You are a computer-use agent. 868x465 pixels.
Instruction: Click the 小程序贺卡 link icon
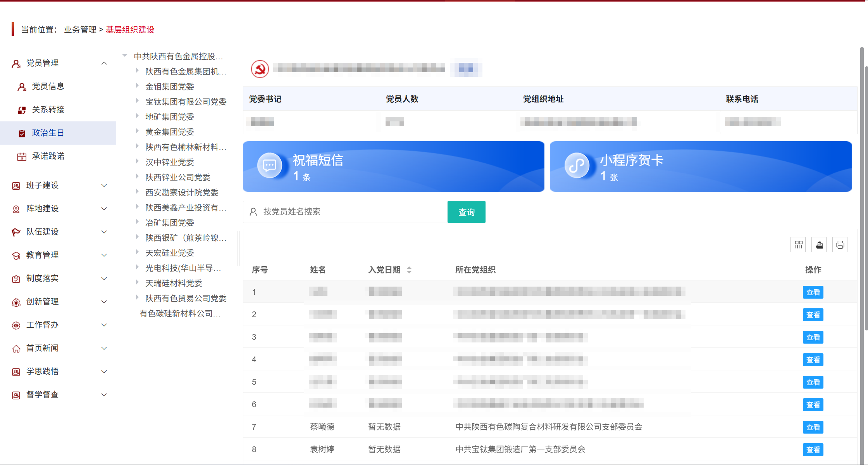pyautogui.click(x=577, y=165)
